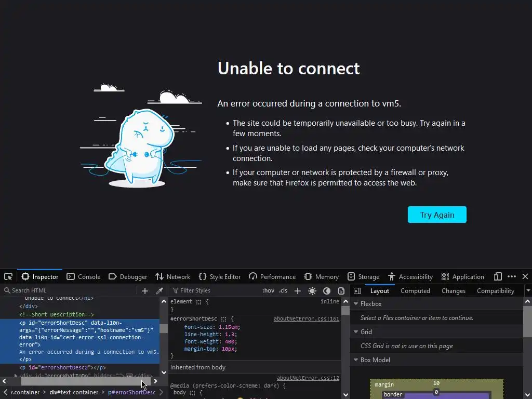Click markup horizontal scrollbar left arrow
The width and height of the screenshot is (532, 399).
click(x=4, y=381)
